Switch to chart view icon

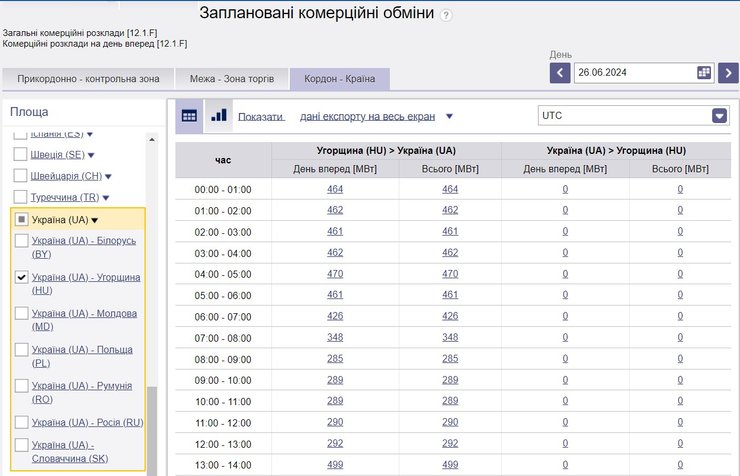click(x=219, y=116)
